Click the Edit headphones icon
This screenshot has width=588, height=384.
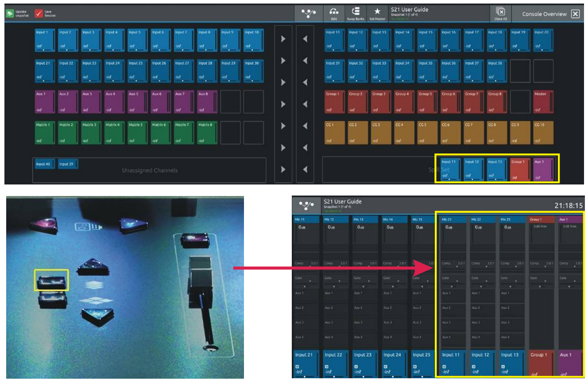[x=334, y=12]
